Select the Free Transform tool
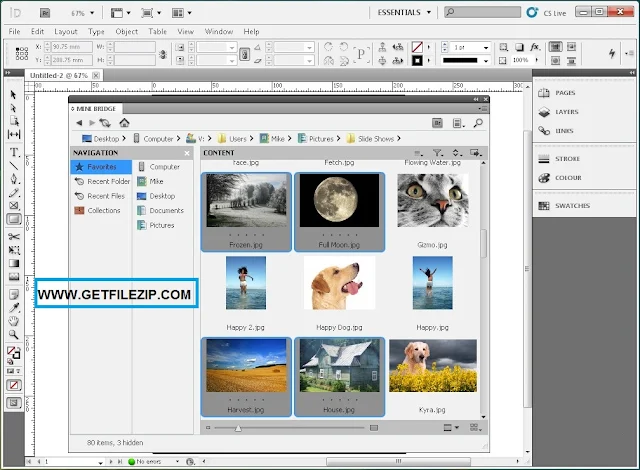Screen dimensions: 640x470 (13, 250)
